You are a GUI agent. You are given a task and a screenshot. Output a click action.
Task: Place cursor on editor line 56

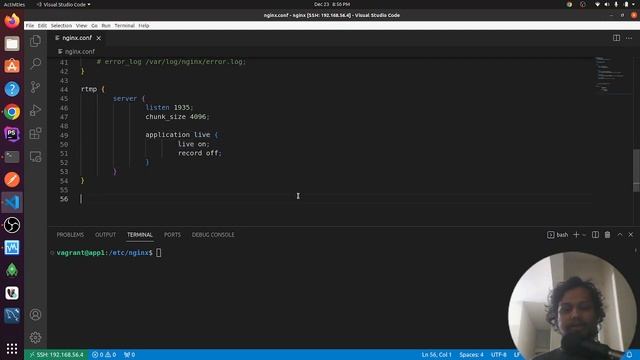pos(335,199)
